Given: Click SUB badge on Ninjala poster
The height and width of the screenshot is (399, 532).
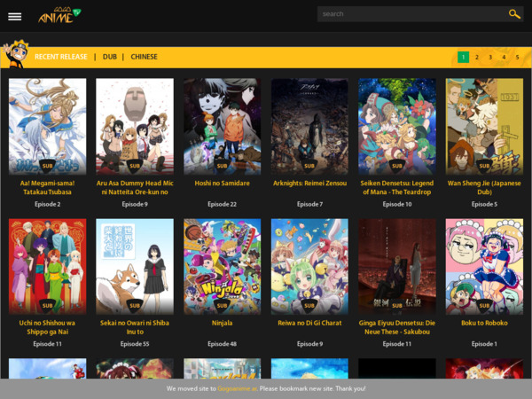Looking at the screenshot, I should pyautogui.click(x=223, y=305).
